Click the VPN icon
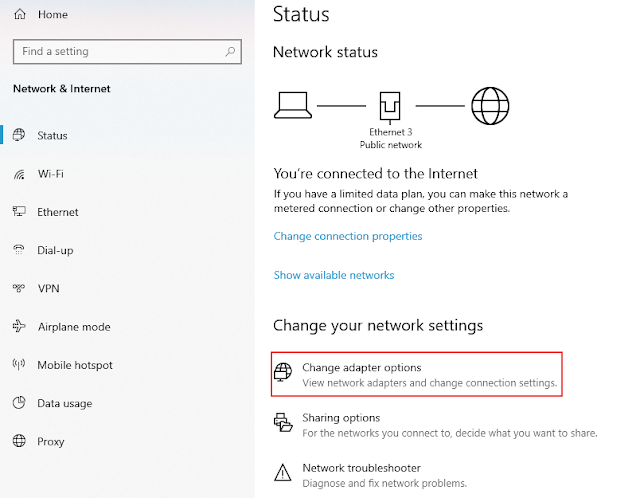The height and width of the screenshot is (498, 640). pos(19,288)
